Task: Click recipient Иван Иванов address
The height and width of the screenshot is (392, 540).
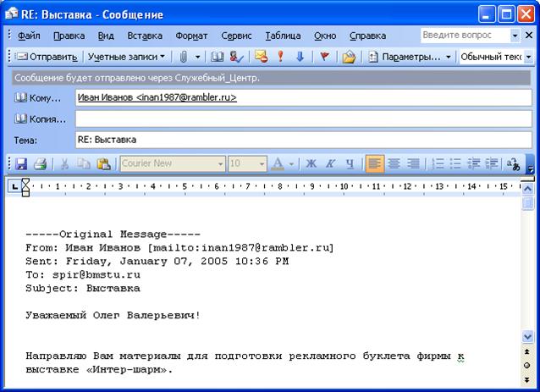Action: click(x=157, y=97)
